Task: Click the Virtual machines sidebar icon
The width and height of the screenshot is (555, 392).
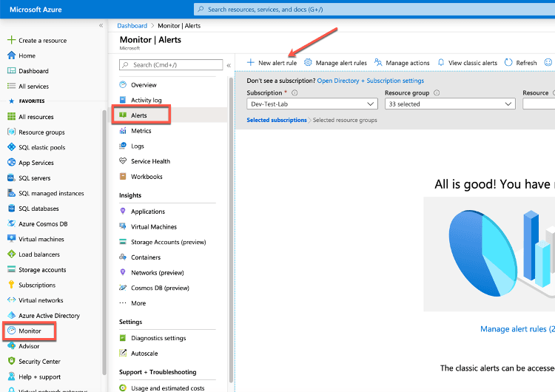Action: pyautogui.click(x=11, y=239)
